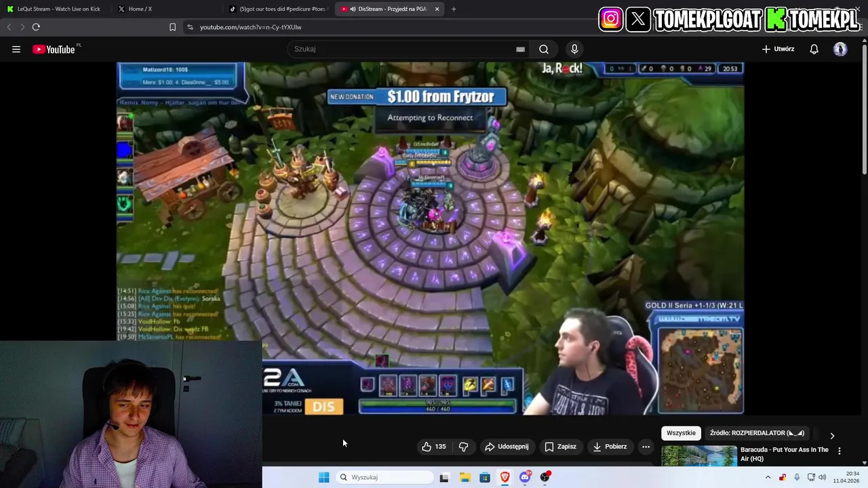Viewport: 868px width, 488px height.
Task: Open Task View on taskbar
Action: pyautogui.click(x=444, y=477)
